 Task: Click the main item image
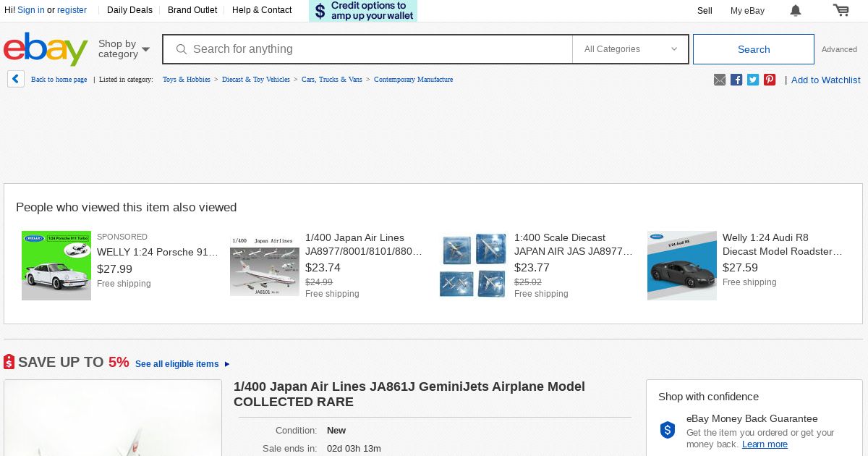tap(113, 418)
